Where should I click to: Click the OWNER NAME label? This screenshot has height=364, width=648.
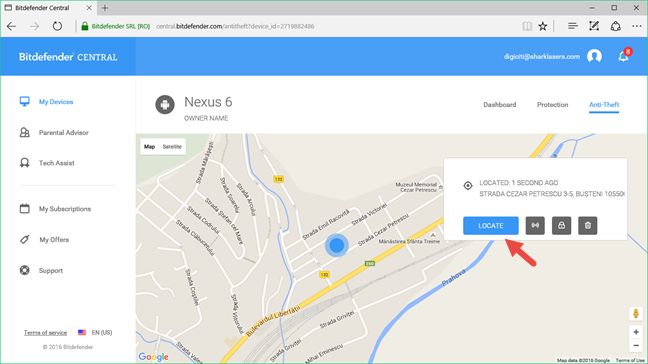point(206,118)
